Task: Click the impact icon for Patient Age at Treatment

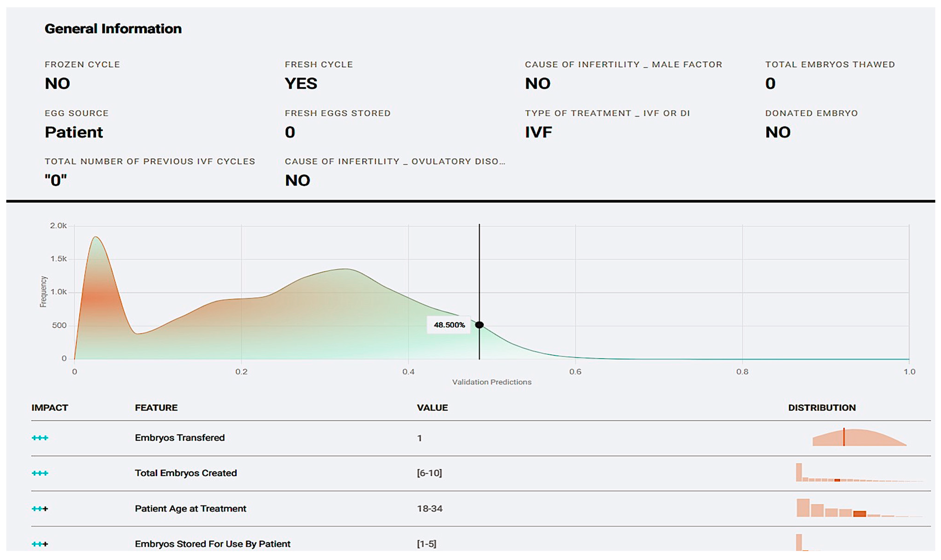Action: (40, 508)
